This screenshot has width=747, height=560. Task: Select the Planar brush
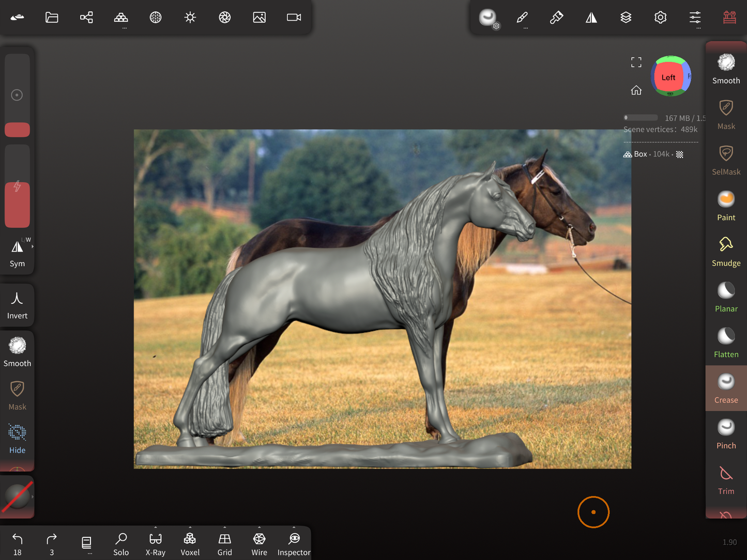pyautogui.click(x=726, y=297)
